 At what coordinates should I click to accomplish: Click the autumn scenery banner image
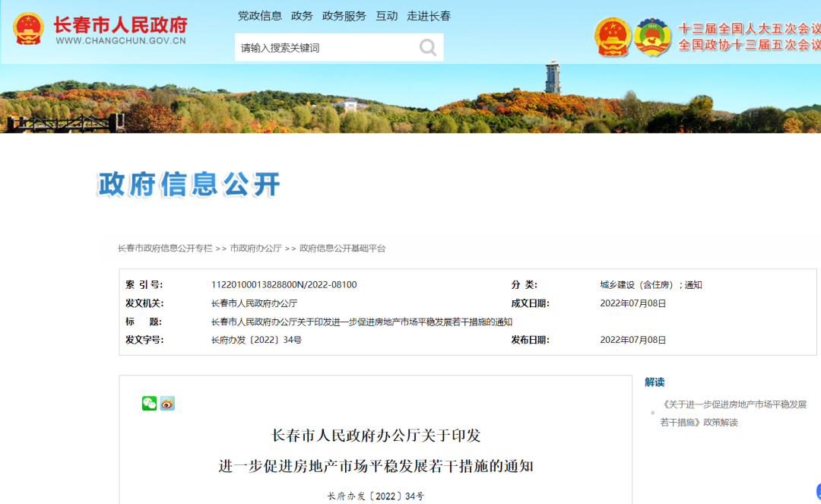click(x=410, y=100)
